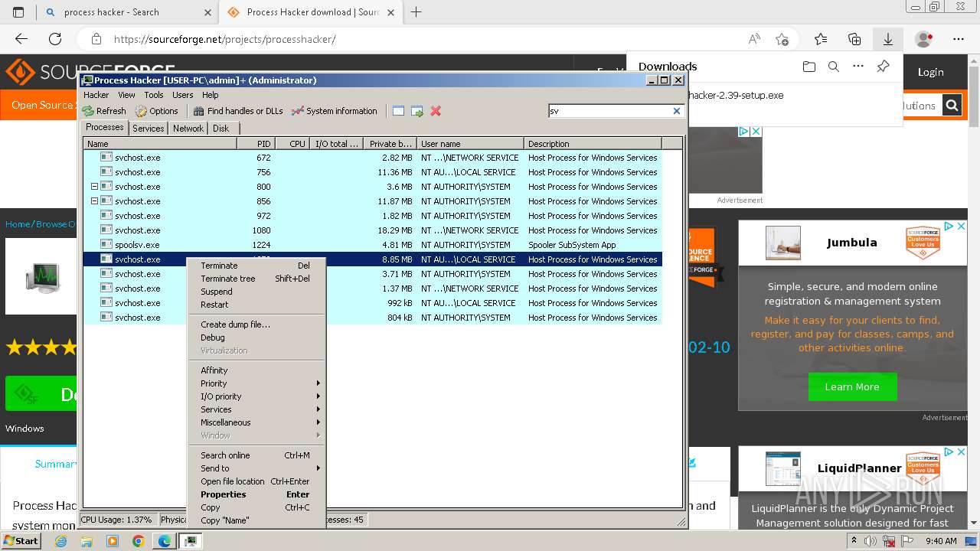
Task: Click the Windows Start button
Action: (21, 541)
